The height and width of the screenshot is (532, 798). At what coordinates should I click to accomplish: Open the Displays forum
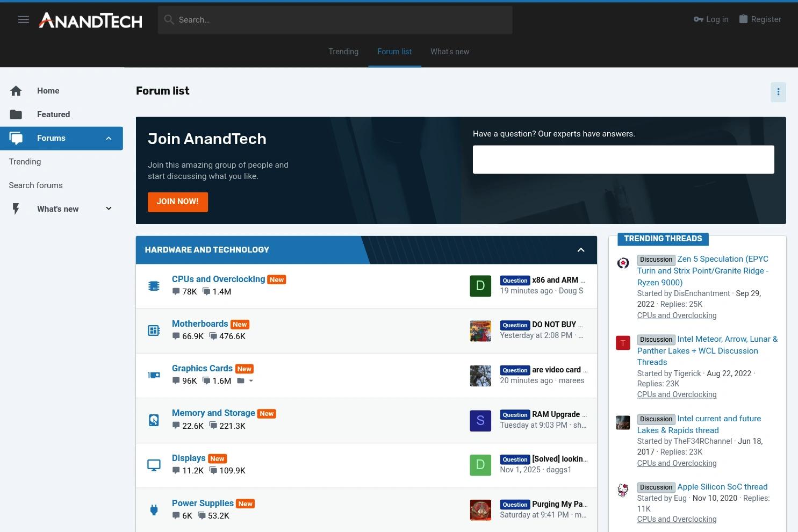pyautogui.click(x=189, y=458)
